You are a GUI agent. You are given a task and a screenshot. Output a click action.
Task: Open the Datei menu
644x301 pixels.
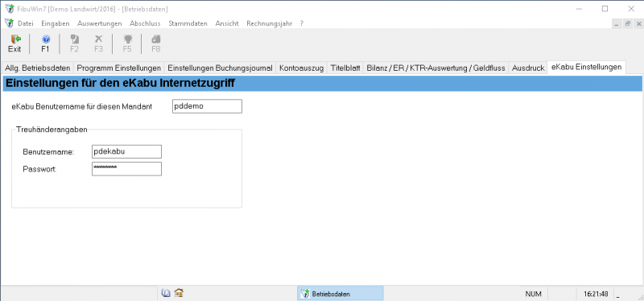[26, 23]
